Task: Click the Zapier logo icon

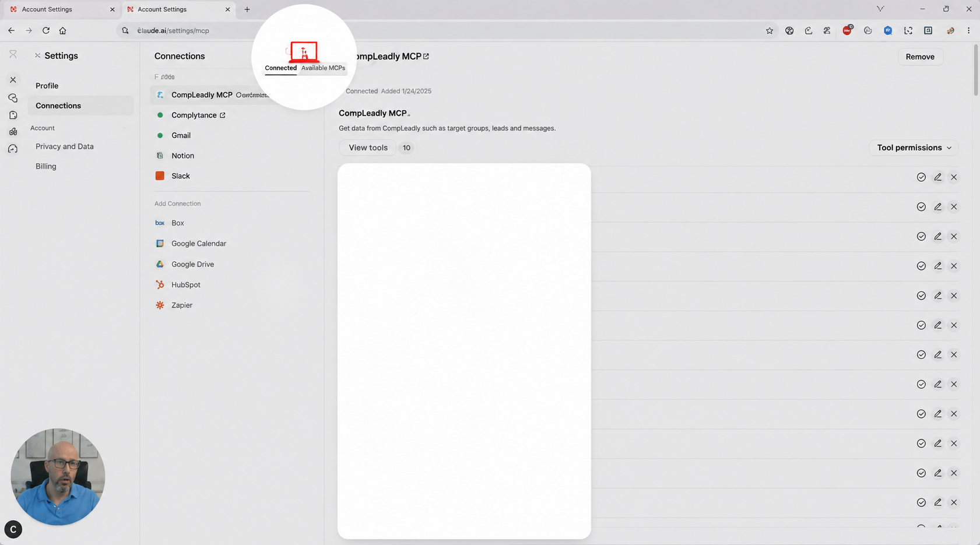Action: click(x=160, y=305)
